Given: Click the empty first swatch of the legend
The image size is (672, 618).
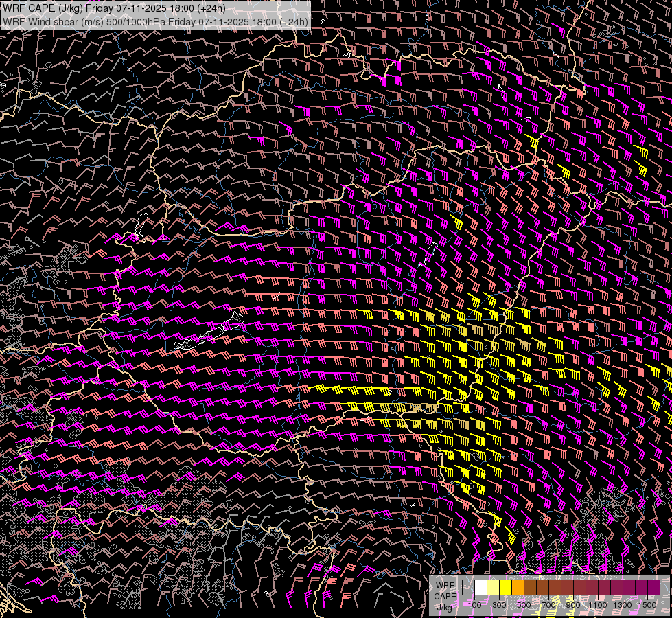Looking at the screenshot, I should [x=468, y=588].
